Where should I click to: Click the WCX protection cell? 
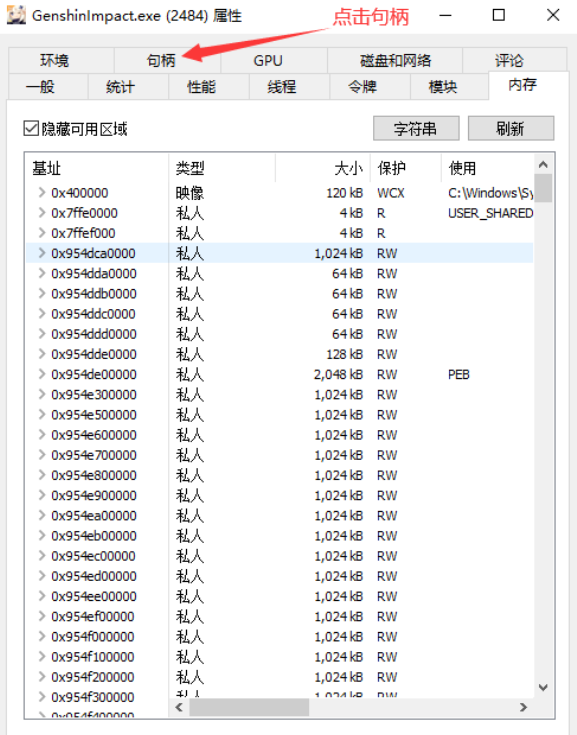(390, 193)
